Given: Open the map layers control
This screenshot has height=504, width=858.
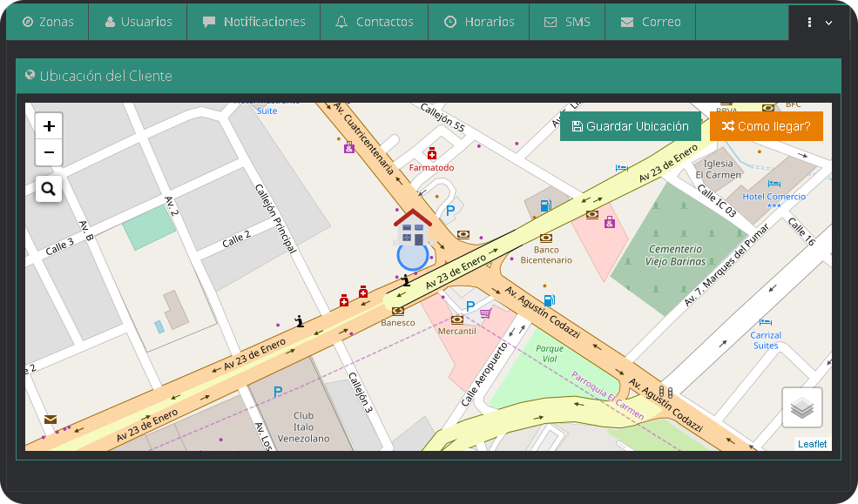Looking at the screenshot, I should click(801, 407).
